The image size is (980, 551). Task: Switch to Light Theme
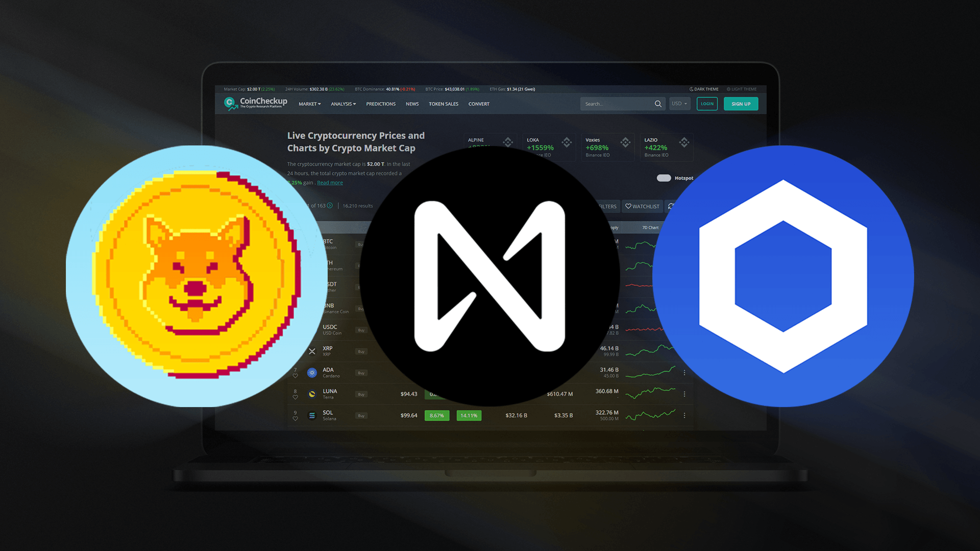(x=742, y=89)
